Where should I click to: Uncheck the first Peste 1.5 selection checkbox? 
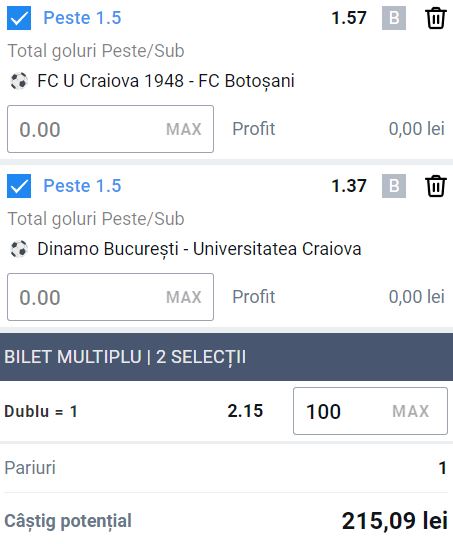(x=19, y=18)
